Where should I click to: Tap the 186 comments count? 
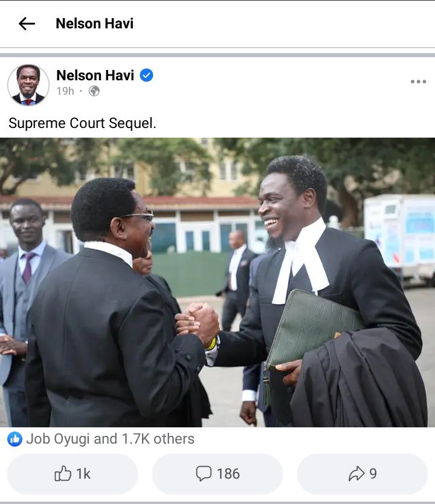coord(228,474)
